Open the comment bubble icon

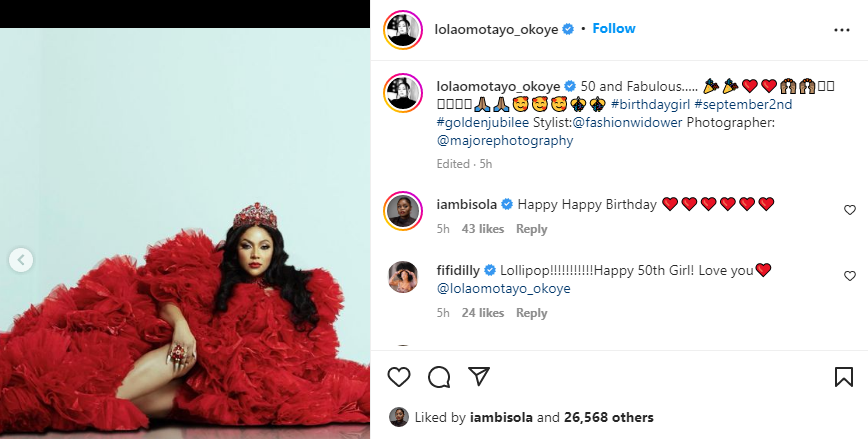coord(439,376)
